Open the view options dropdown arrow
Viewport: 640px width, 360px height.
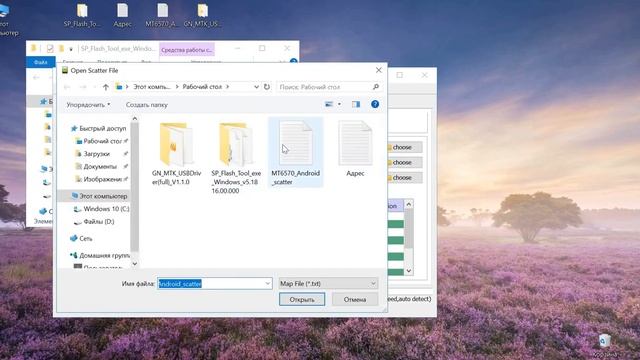(339, 104)
